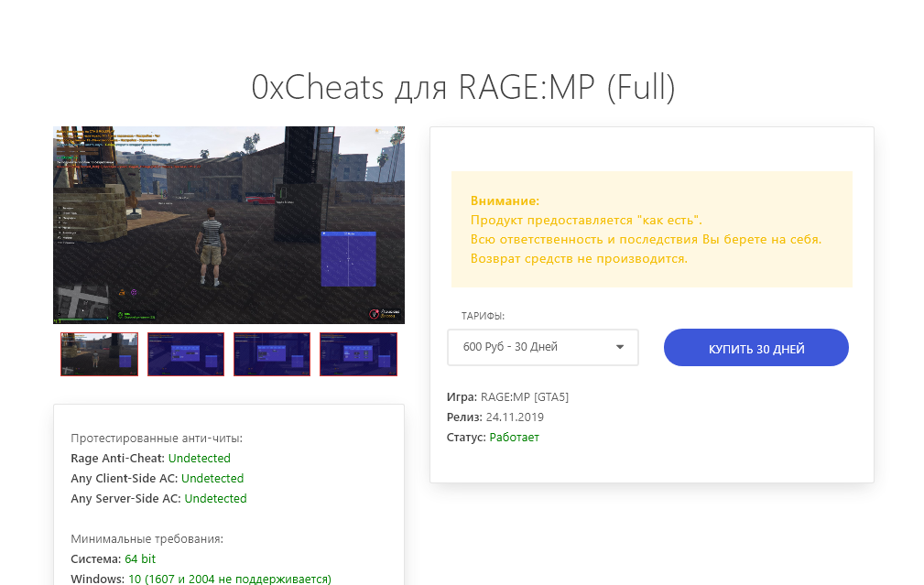
Task: Select the third thumbnail image
Action: coord(272,354)
